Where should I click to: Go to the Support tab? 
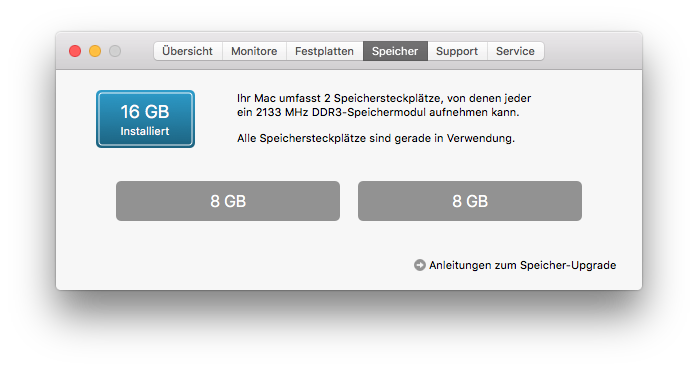(x=457, y=51)
